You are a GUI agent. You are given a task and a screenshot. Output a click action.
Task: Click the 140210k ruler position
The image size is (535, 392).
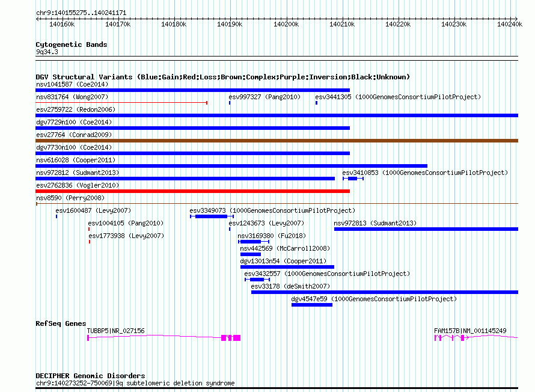[x=342, y=24]
